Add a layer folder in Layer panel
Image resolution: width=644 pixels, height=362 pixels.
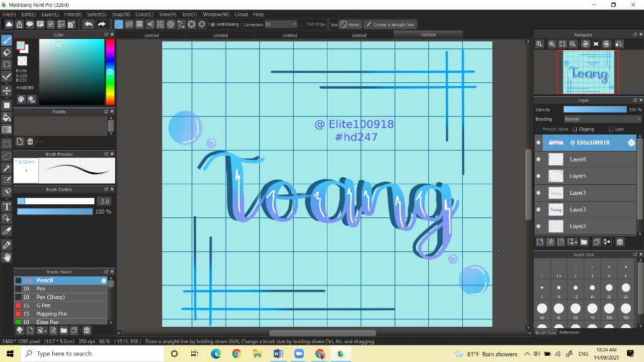pos(584,242)
